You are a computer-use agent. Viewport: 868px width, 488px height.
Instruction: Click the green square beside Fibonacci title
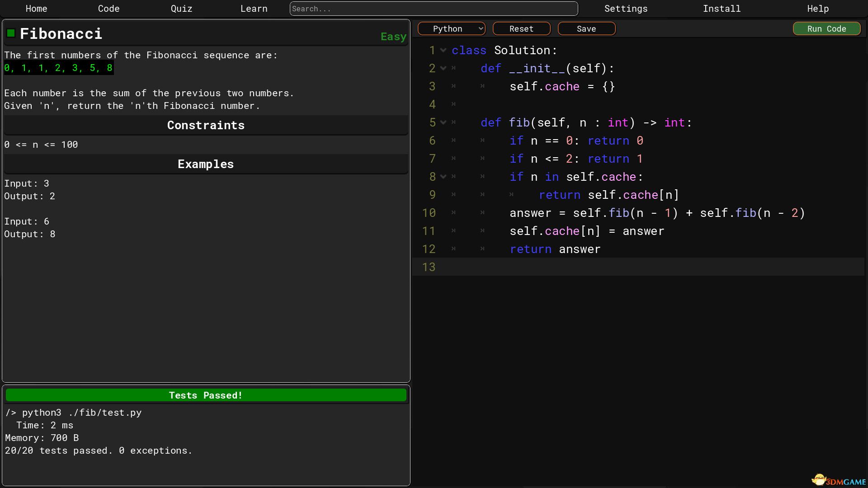[x=11, y=33]
